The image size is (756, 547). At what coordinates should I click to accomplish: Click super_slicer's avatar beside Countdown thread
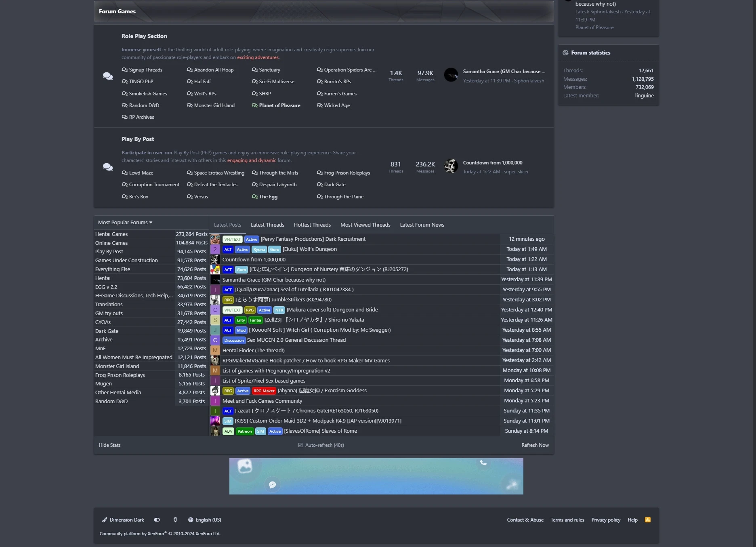451,166
